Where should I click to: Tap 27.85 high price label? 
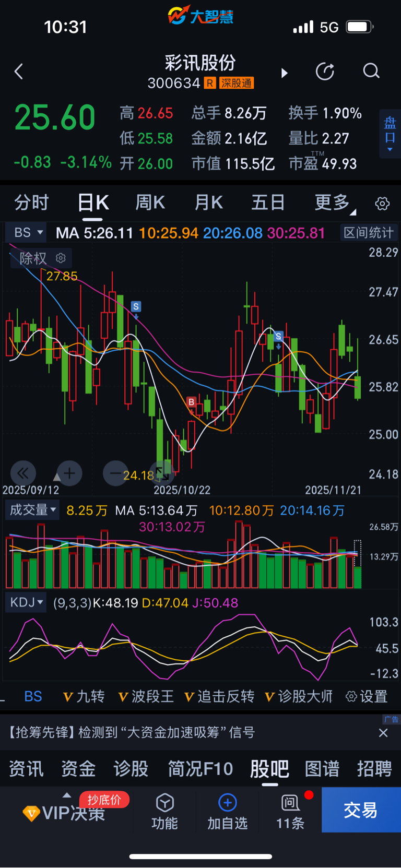[x=62, y=276]
